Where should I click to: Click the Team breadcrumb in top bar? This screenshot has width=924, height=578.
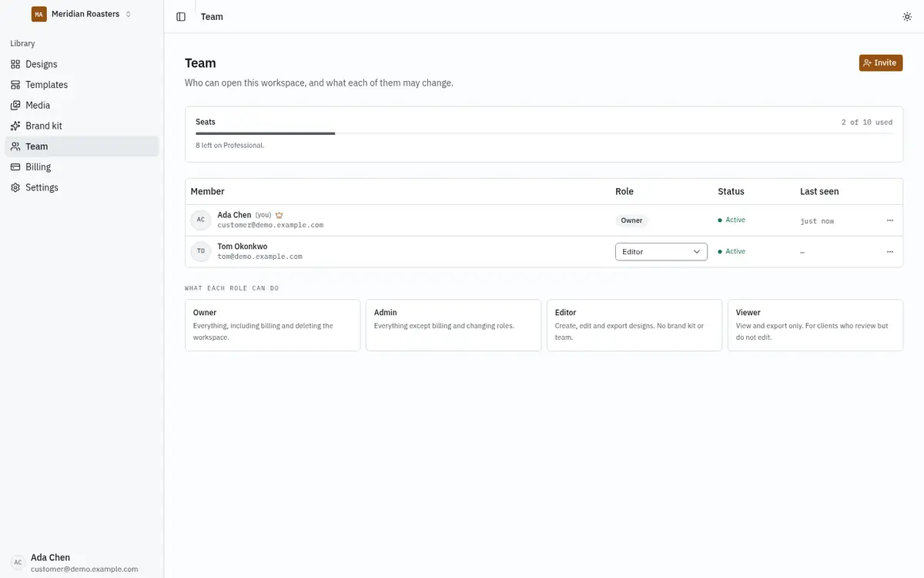212,17
